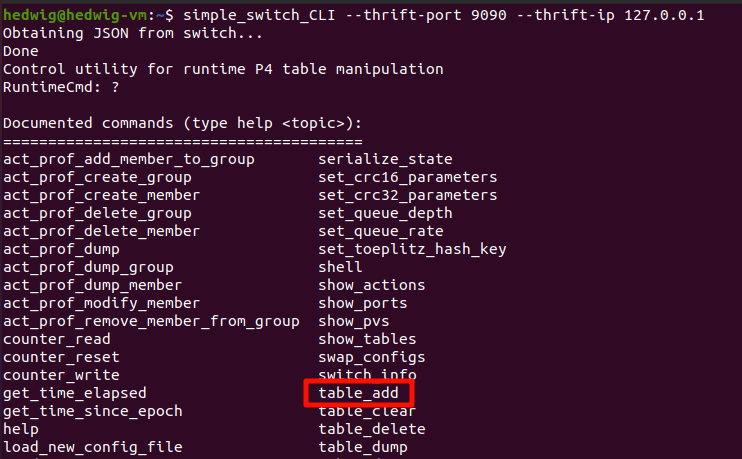Click the hedwig@hedwig-vm prompt text
The image size is (742, 459).
(75, 15)
